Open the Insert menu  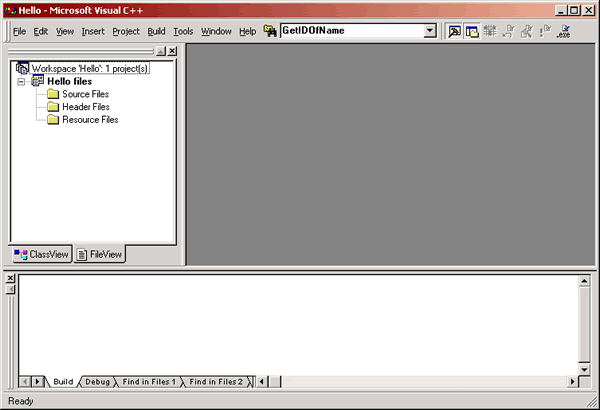pos(93,31)
